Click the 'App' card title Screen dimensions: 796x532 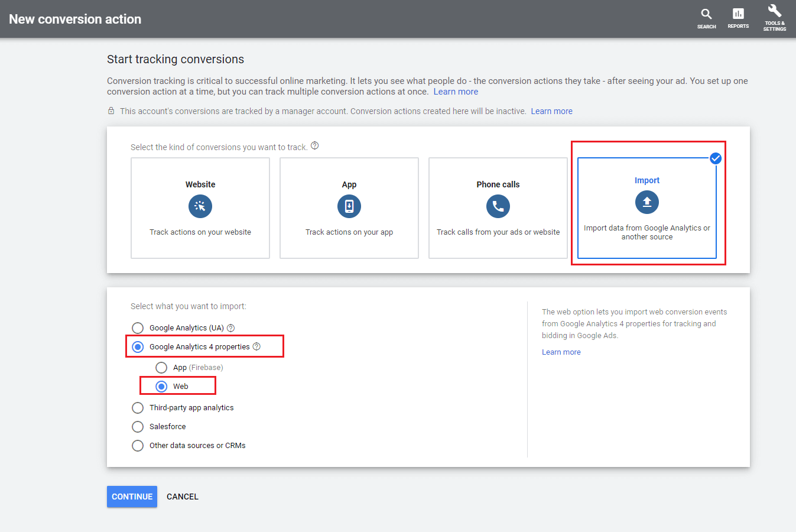pyautogui.click(x=349, y=184)
